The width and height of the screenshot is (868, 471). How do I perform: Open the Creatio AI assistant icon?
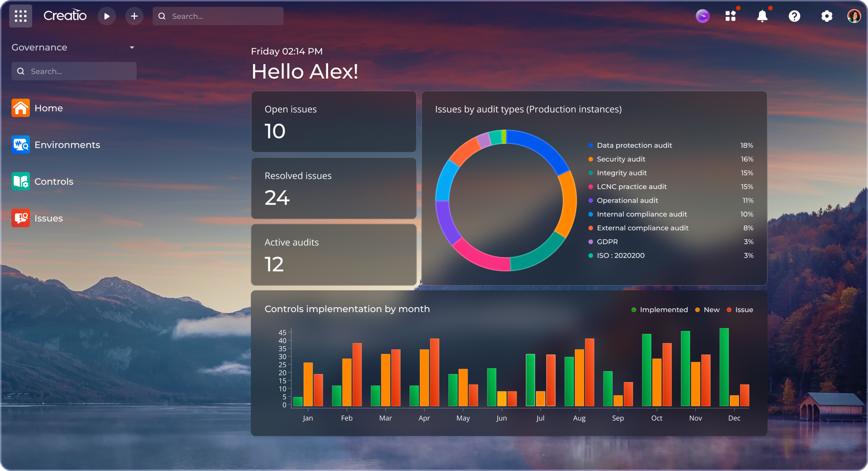(703, 16)
